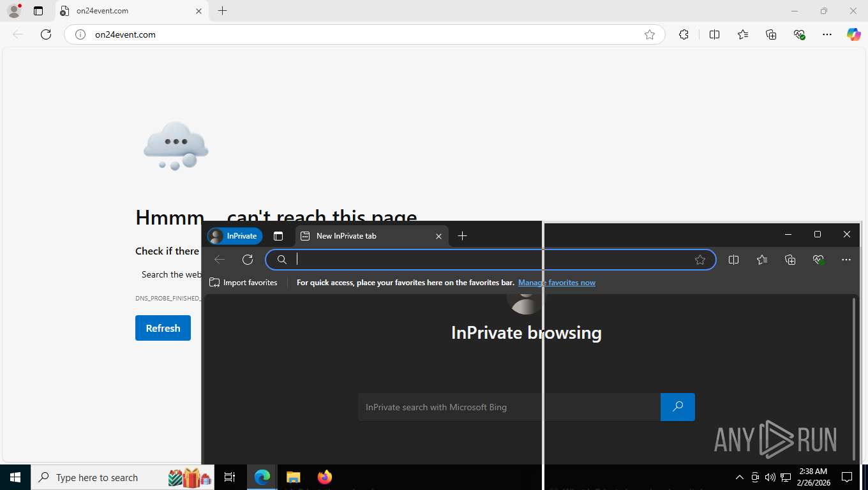The image size is (868, 490).
Task: Open the volume control in the tray
Action: click(x=770, y=477)
